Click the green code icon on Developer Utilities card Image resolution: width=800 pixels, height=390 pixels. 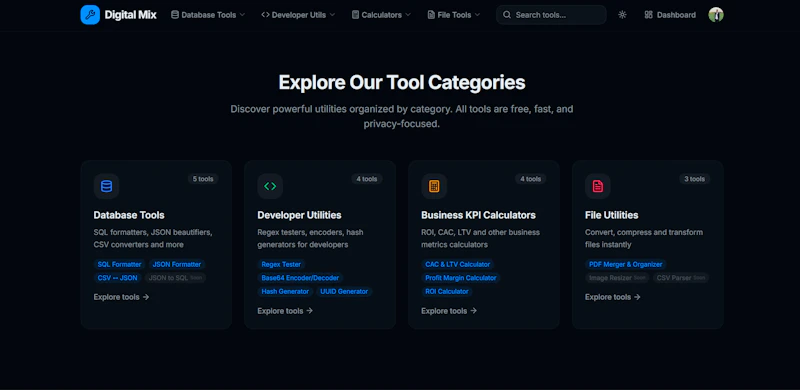click(270, 186)
